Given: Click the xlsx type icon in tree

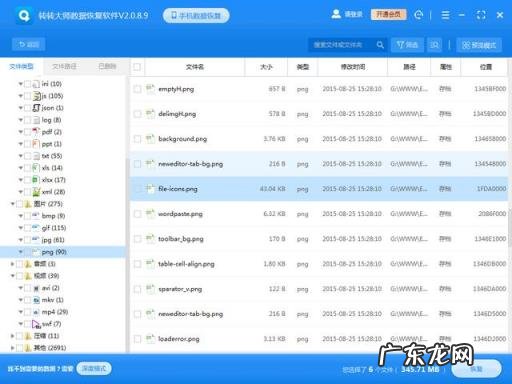Looking at the screenshot, I should click(36, 180).
